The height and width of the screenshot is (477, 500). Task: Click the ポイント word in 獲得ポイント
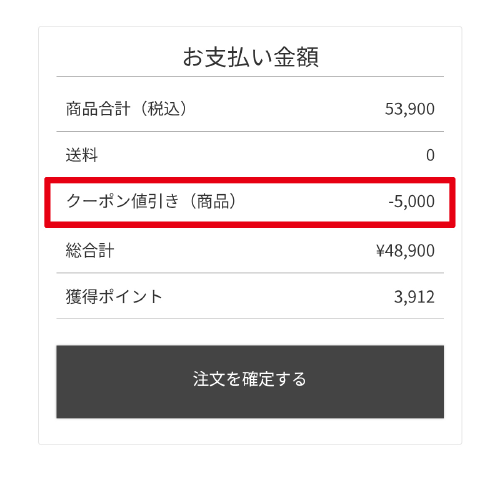130,297
